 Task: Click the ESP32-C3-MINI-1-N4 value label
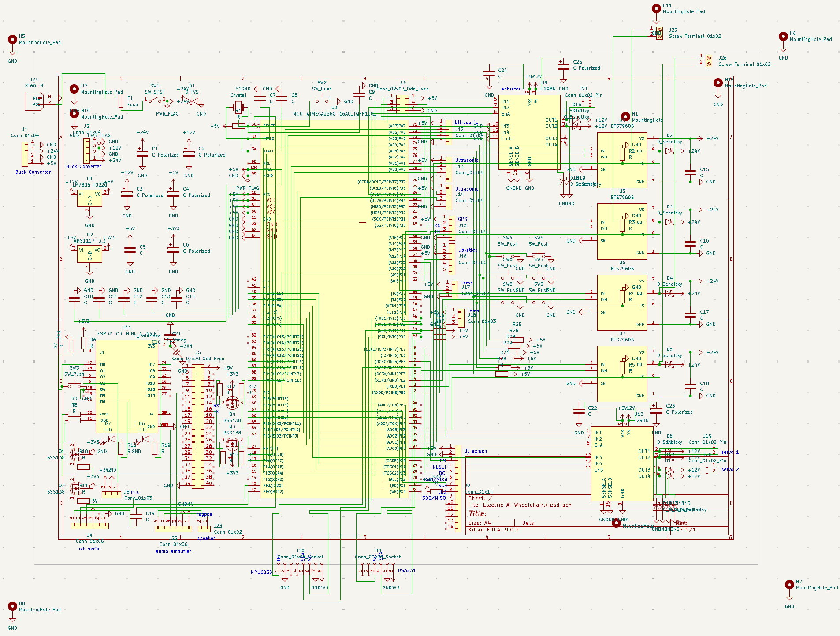coord(126,333)
